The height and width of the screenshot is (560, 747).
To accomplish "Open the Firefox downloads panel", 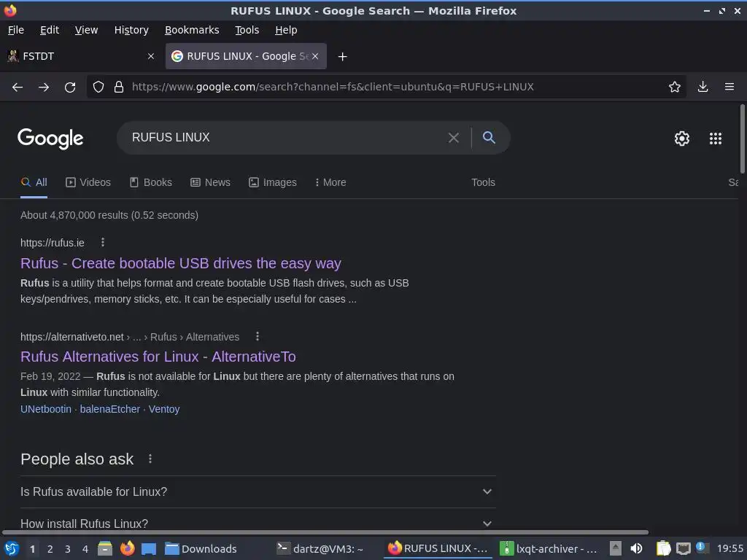I will click(x=703, y=87).
